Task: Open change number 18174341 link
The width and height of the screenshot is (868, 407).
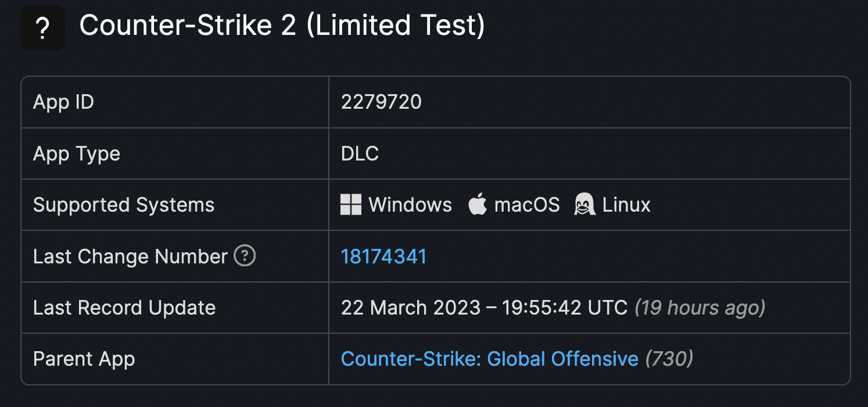Action: coord(383,256)
